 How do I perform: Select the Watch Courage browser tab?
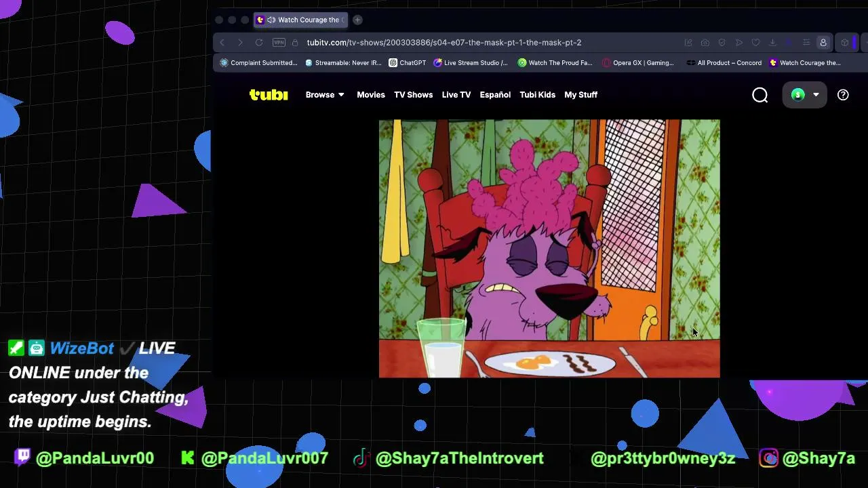[301, 20]
